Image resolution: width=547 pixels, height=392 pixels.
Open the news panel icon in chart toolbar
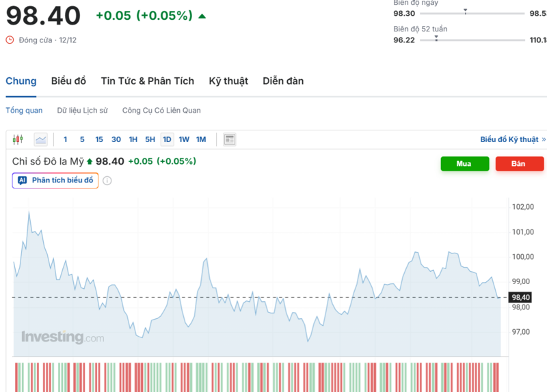tap(230, 139)
